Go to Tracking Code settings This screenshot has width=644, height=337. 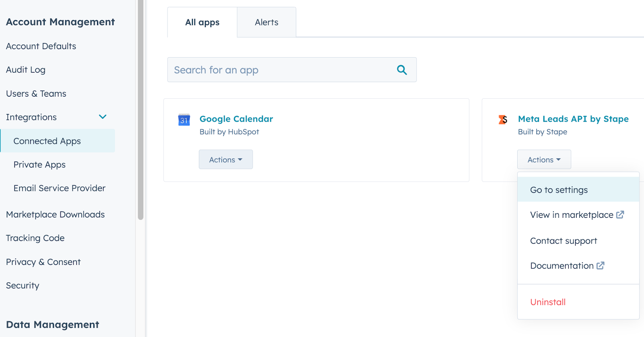point(35,238)
